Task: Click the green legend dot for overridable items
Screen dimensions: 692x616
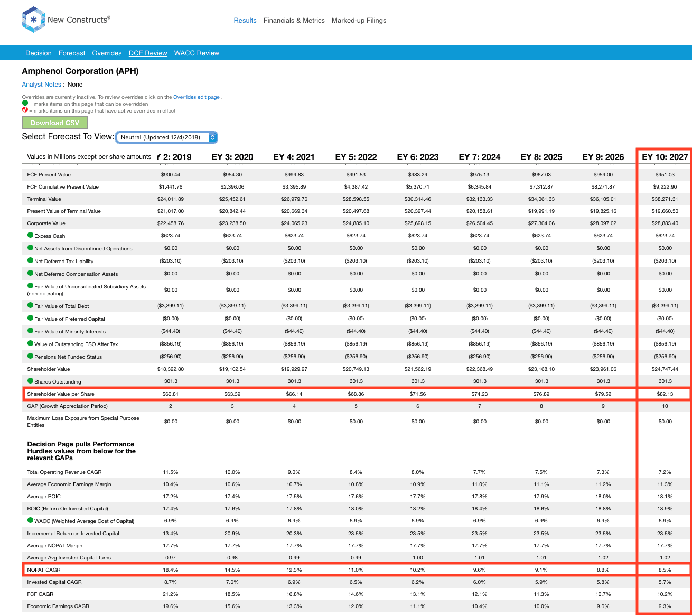Action: coord(25,104)
